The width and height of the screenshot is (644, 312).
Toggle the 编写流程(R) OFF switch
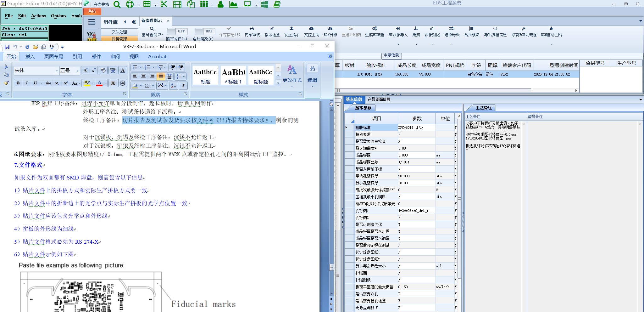(177, 31)
